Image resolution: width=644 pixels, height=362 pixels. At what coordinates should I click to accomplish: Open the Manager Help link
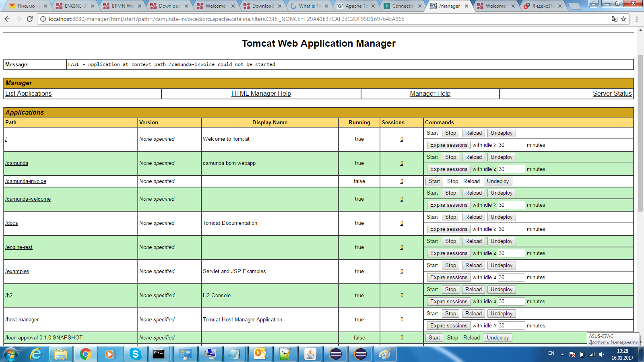pyautogui.click(x=430, y=93)
